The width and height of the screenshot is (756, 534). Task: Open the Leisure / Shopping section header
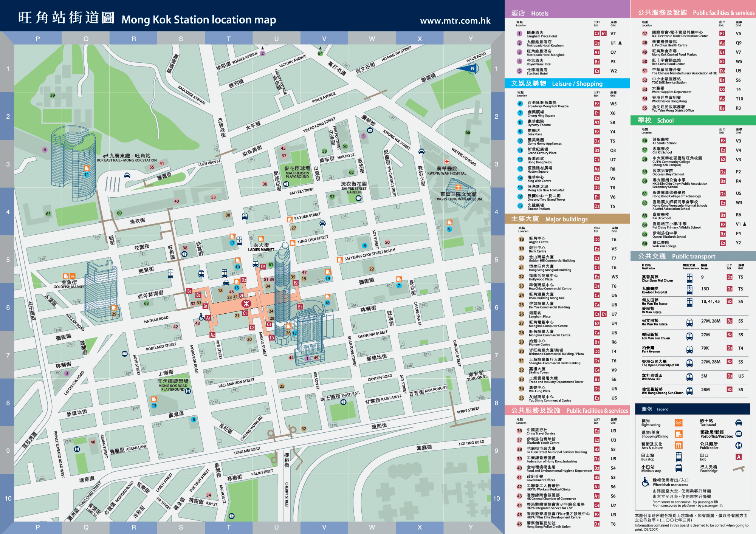click(567, 84)
